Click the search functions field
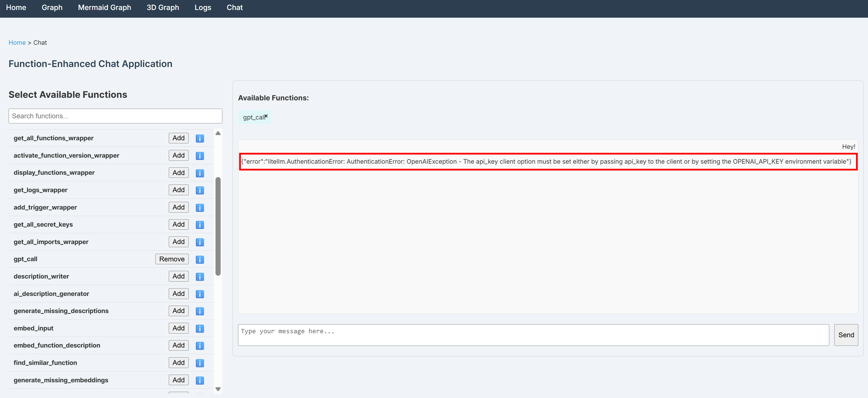Viewport: 868px width, 398px height. click(115, 116)
